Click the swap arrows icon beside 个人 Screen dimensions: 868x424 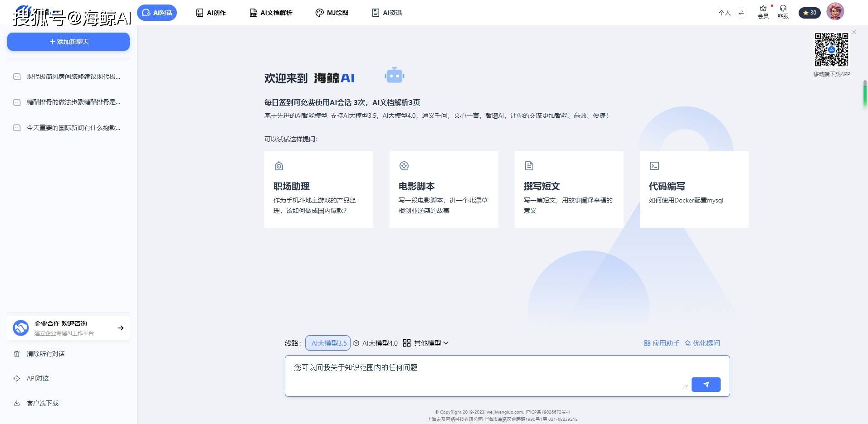coord(741,13)
